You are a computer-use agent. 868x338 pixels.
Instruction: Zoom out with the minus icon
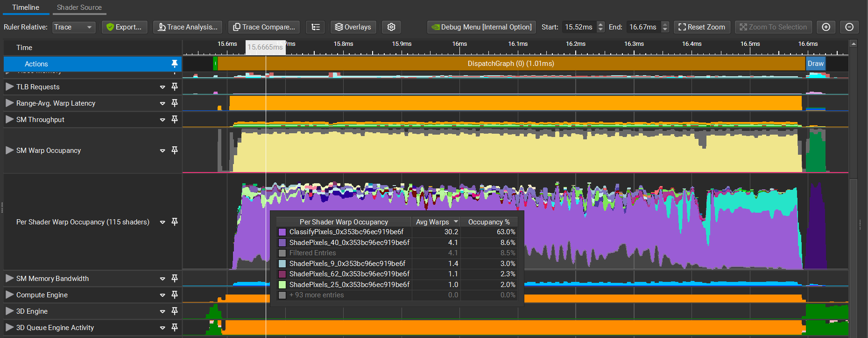click(849, 27)
